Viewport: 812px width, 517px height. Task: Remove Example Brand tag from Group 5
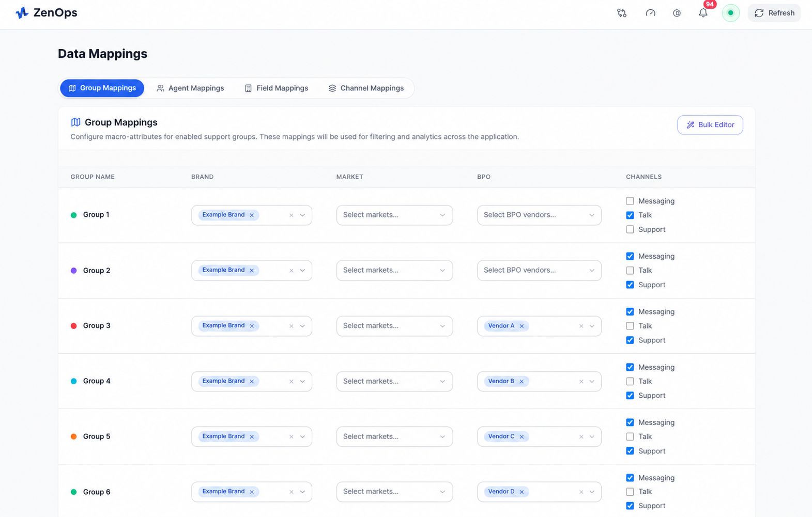point(252,436)
